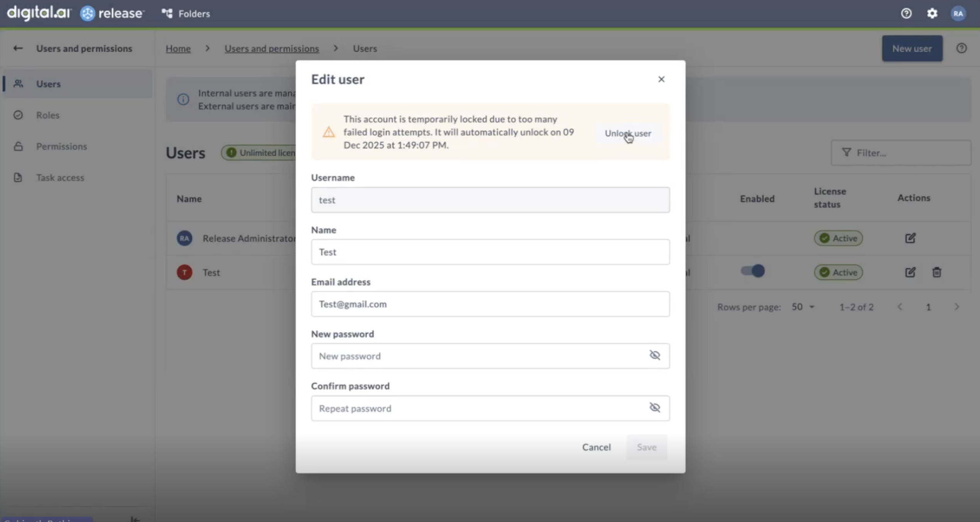Reveal the Confirm password text
The width and height of the screenshot is (980, 522).
(x=655, y=407)
